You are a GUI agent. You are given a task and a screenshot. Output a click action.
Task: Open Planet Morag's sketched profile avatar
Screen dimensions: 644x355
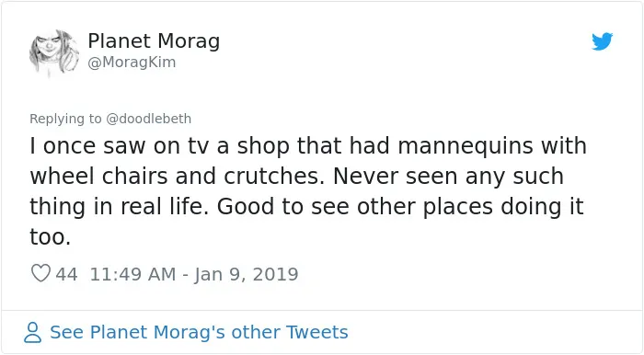pyautogui.click(x=54, y=52)
